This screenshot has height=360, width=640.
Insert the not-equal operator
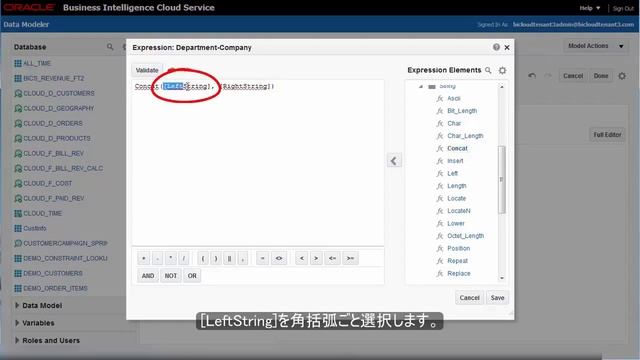tap(279, 258)
